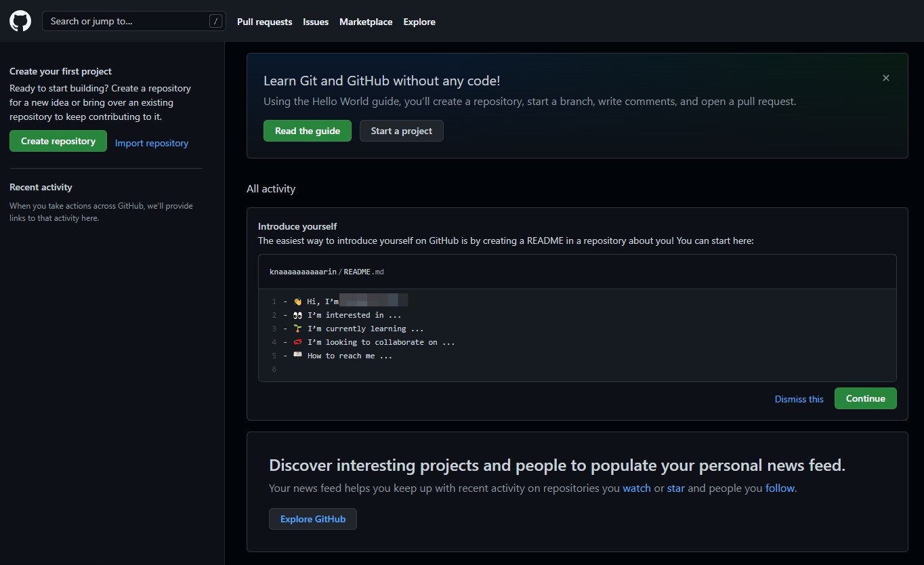This screenshot has width=924, height=565.
Task: Open the watch link in news feed text
Action: tap(637, 488)
